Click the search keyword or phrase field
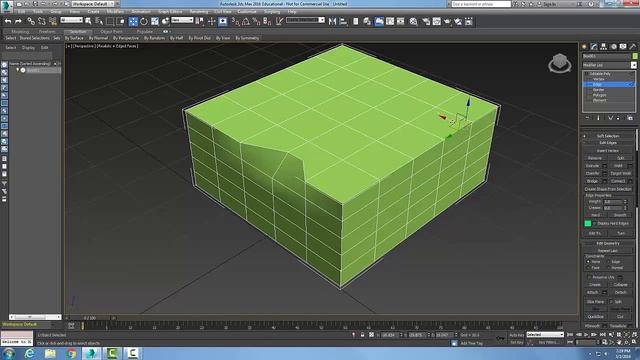This screenshot has height=360, width=640. click(x=481, y=4)
